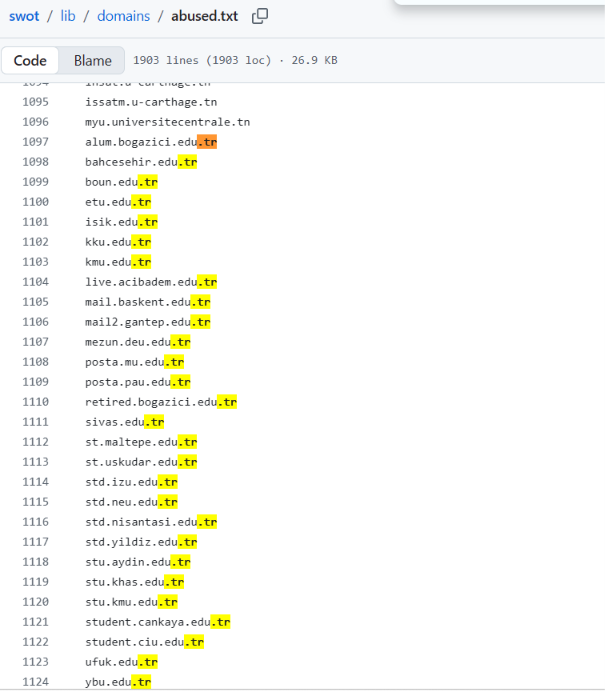This screenshot has width=605, height=691.
Task: Select line number 1124
Action: point(36,682)
